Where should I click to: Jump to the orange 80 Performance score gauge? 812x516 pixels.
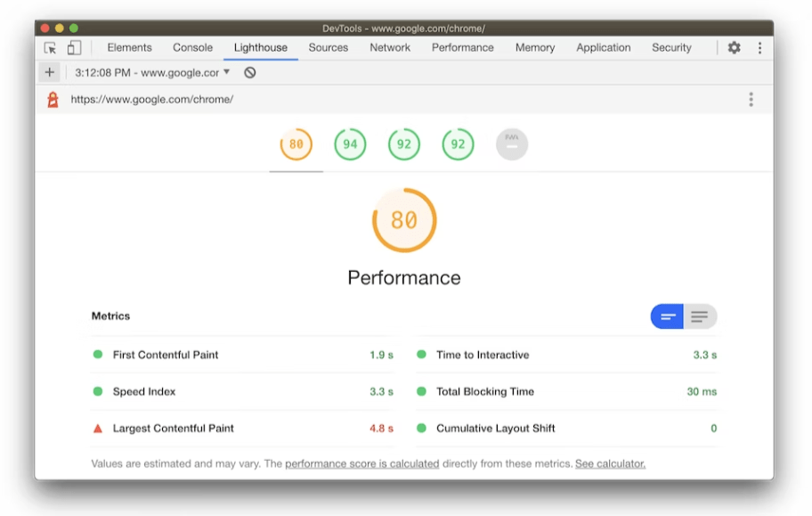coord(296,144)
